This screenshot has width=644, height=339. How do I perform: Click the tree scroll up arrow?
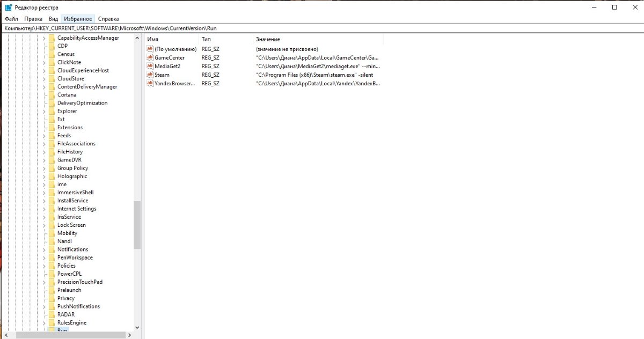coord(137,38)
